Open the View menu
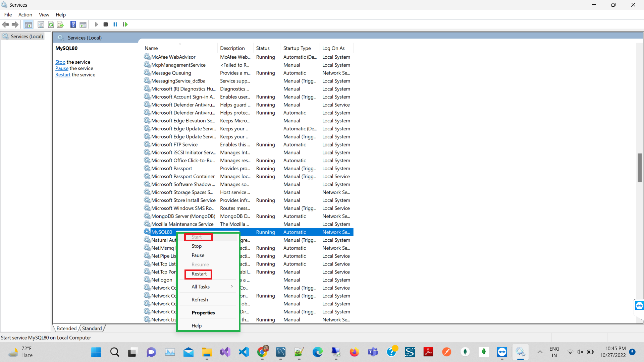This screenshot has height=362, width=644. pos(44,15)
